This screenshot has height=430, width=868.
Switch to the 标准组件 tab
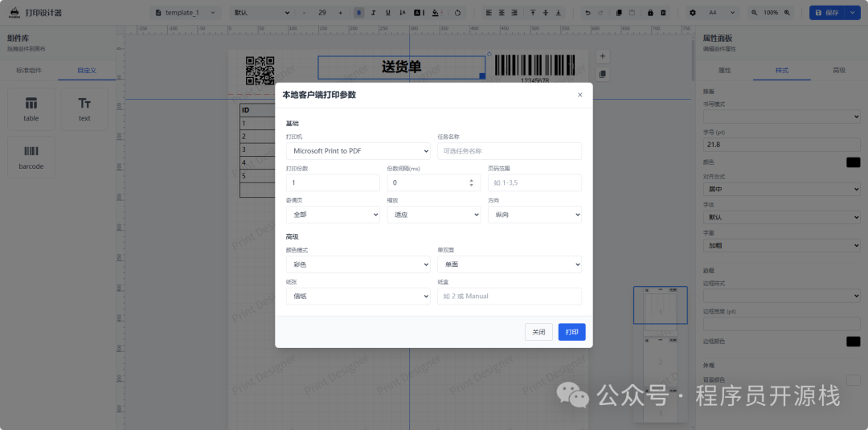[x=29, y=70]
